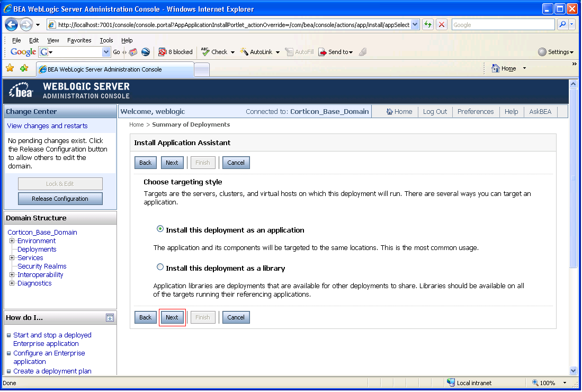Click the page vertical scrollbar down arrow
Screen dimensions: 582x392
point(573,371)
